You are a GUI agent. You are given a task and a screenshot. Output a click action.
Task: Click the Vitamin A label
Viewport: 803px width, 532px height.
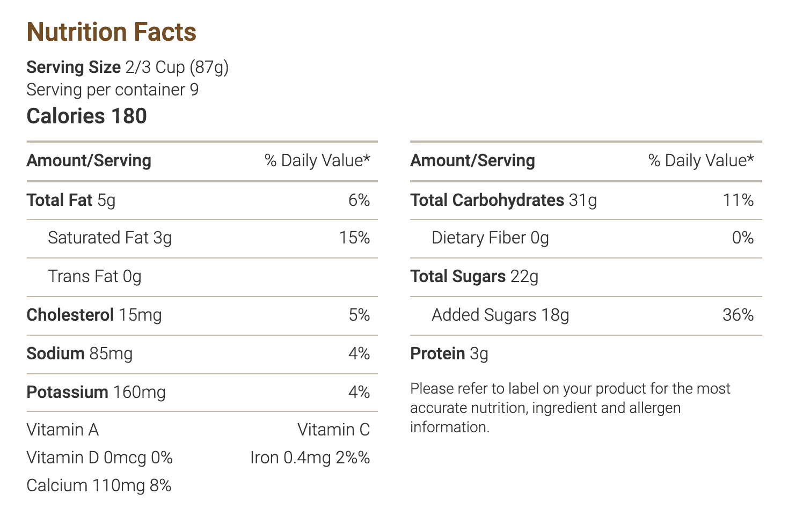tap(63, 430)
